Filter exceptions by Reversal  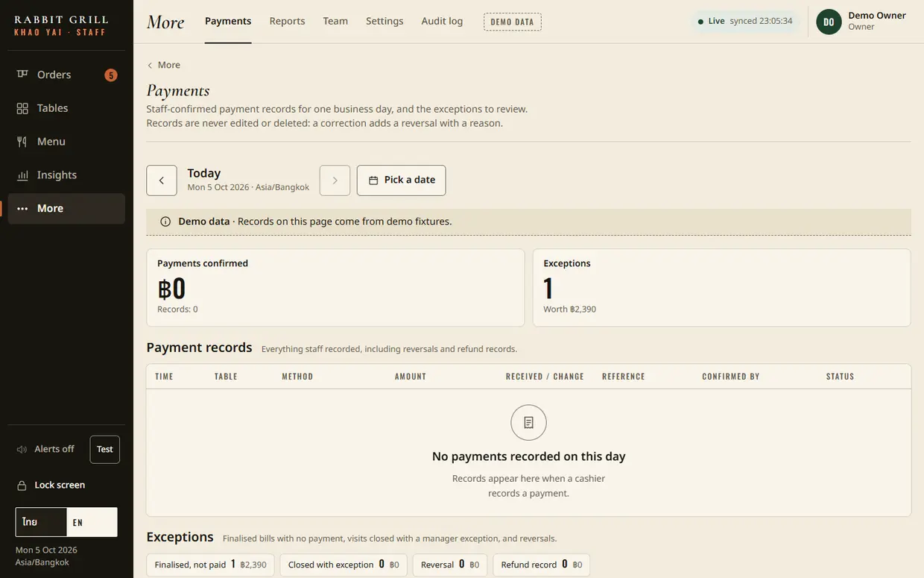[x=450, y=565]
